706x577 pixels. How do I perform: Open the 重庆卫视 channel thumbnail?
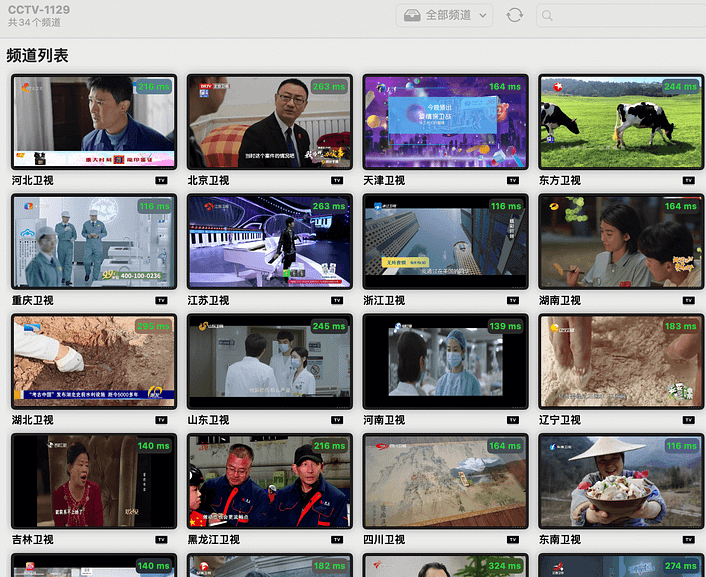(94, 242)
